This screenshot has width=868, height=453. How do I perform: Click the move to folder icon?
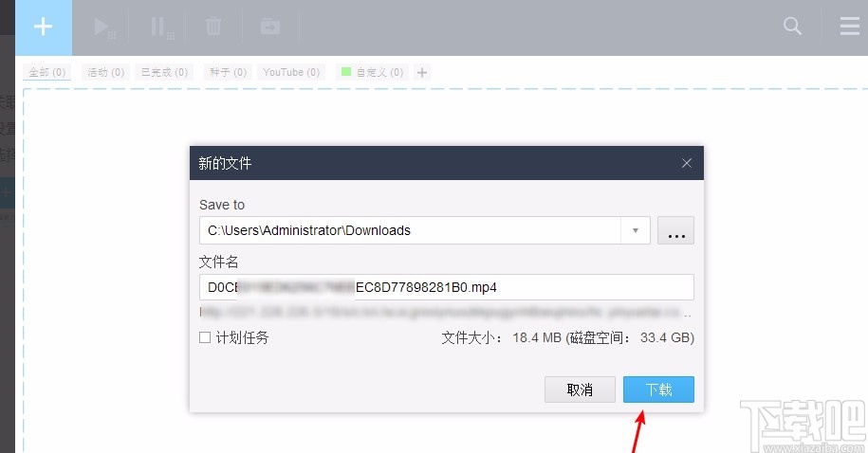coord(270,26)
